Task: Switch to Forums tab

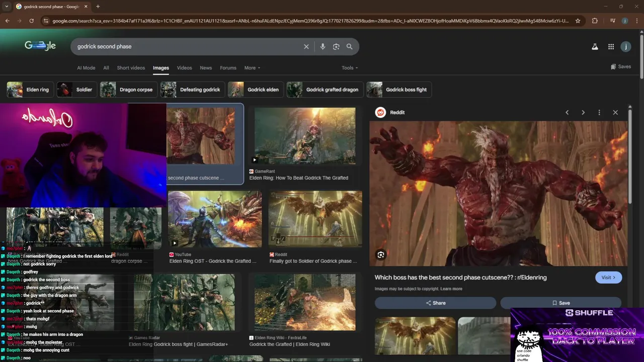Action: click(228, 68)
